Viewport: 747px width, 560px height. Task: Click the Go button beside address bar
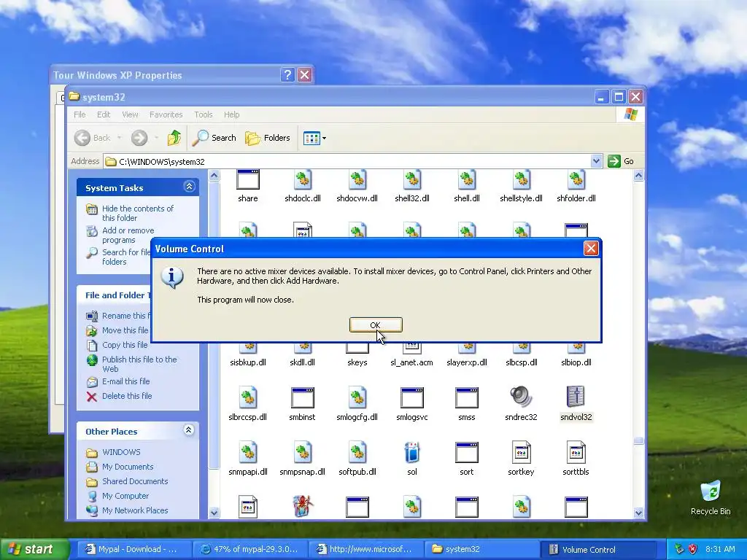tap(621, 161)
